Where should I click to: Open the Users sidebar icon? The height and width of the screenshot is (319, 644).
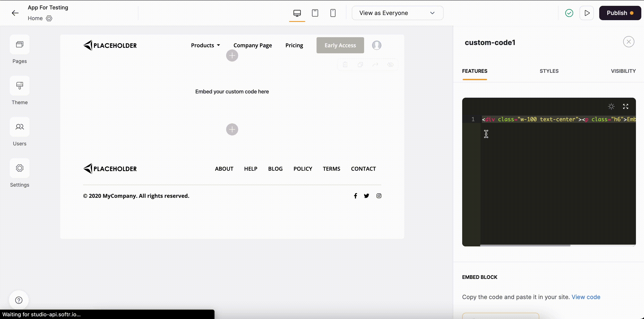click(19, 127)
